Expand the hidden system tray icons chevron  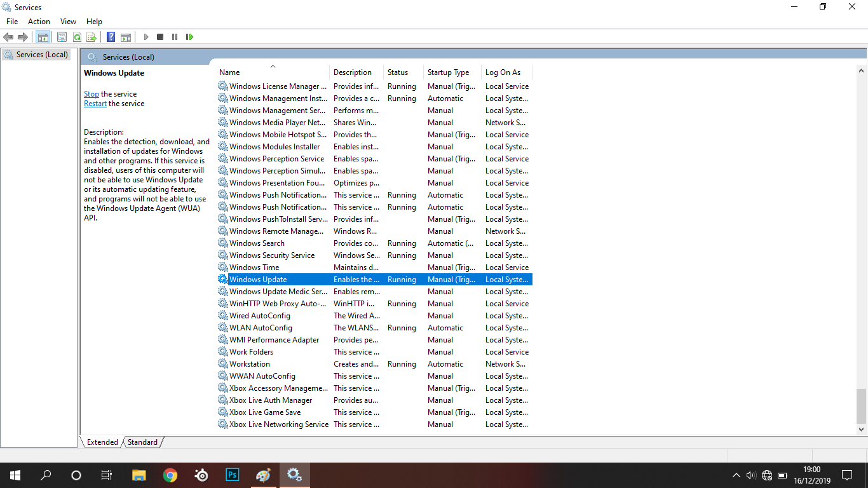[736, 475]
